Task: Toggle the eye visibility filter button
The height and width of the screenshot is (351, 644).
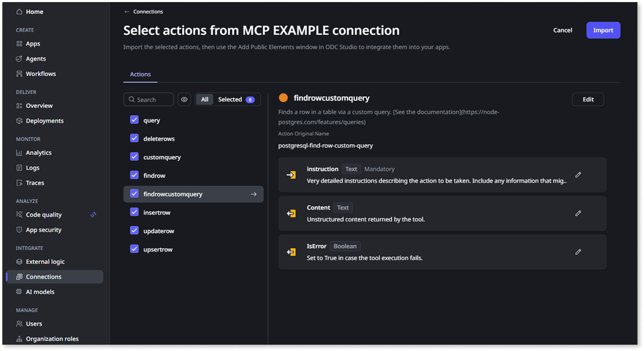Action: pyautogui.click(x=184, y=99)
